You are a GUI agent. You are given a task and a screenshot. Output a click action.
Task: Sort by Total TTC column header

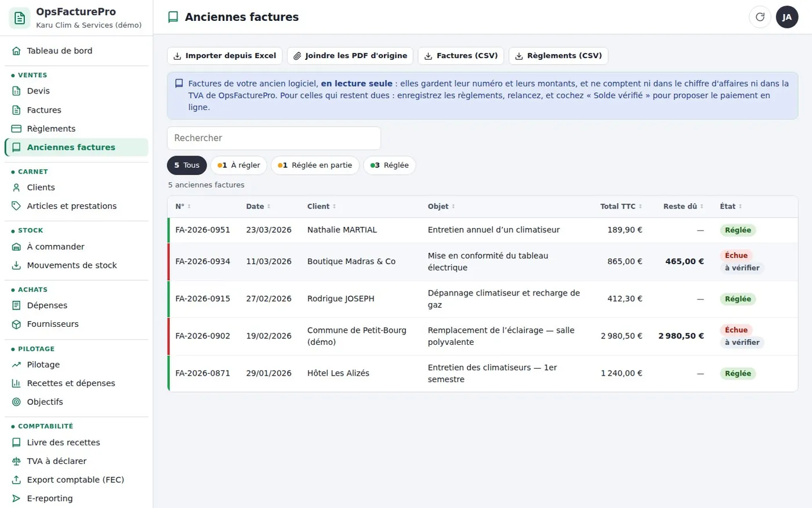(621, 206)
